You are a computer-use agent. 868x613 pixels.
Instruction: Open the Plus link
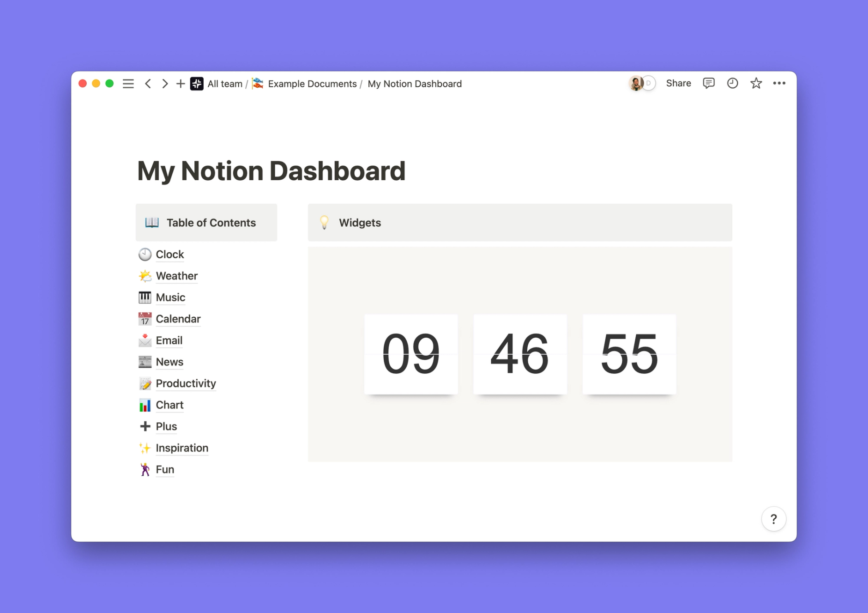coord(166,426)
